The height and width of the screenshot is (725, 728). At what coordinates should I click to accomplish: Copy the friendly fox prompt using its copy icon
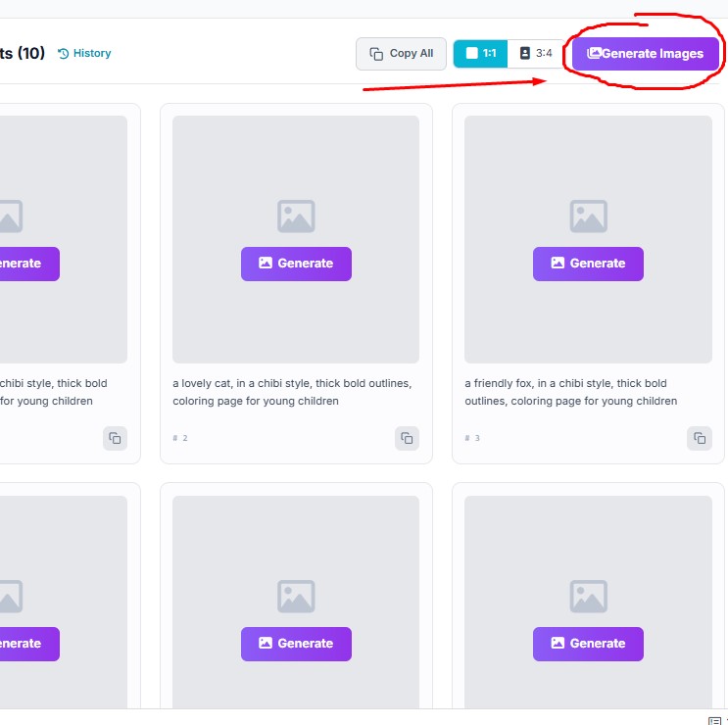coord(699,438)
